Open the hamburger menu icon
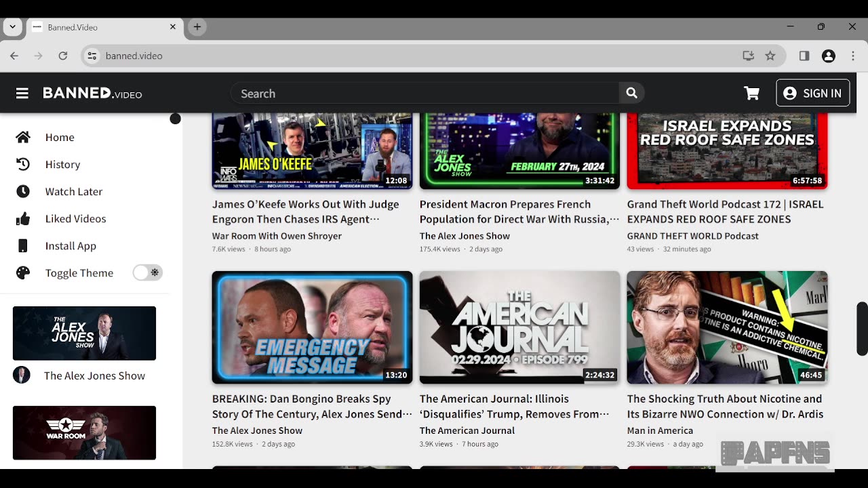The image size is (868, 488). (x=22, y=94)
